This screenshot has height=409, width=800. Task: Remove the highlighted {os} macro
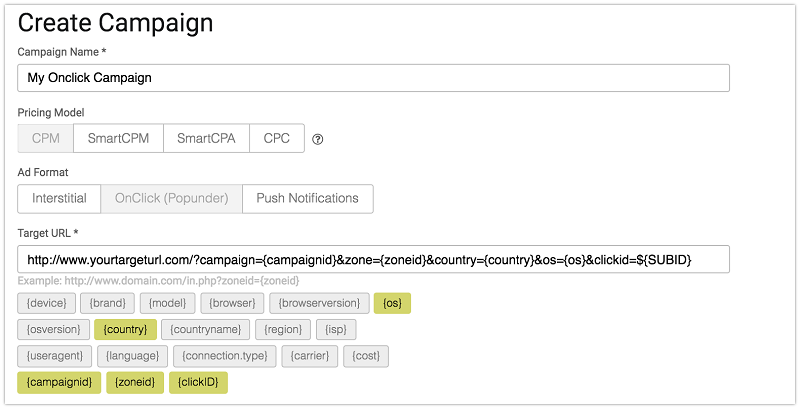click(x=392, y=303)
